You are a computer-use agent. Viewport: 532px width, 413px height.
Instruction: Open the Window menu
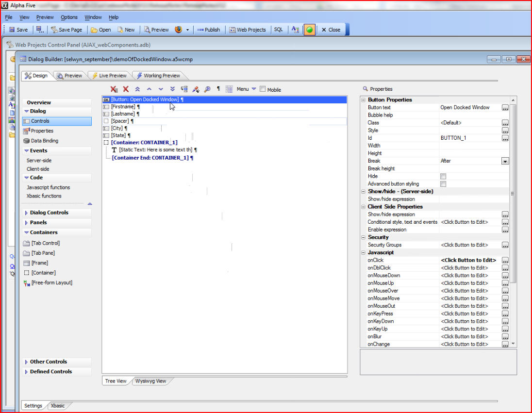pyautogui.click(x=93, y=17)
